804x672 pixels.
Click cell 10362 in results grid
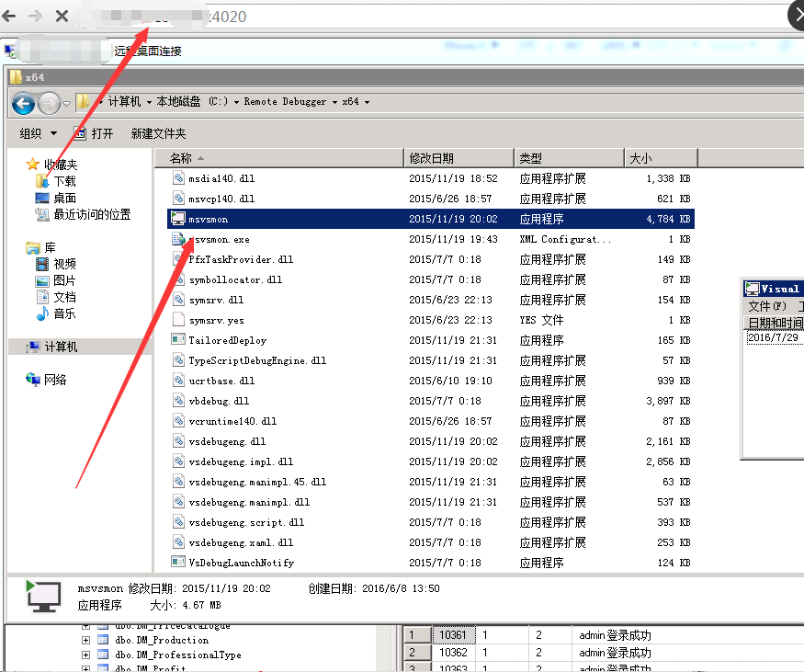(x=453, y=653)
